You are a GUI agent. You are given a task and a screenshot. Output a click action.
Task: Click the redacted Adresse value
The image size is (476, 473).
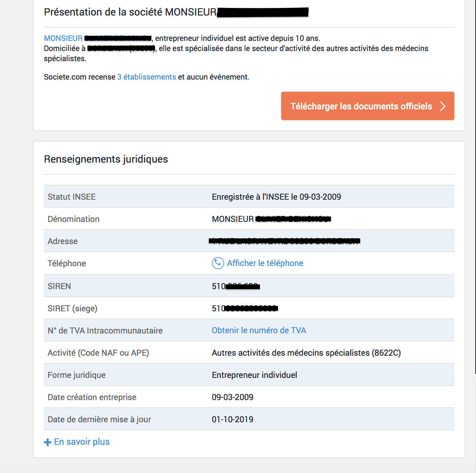(x=284, y=241)
